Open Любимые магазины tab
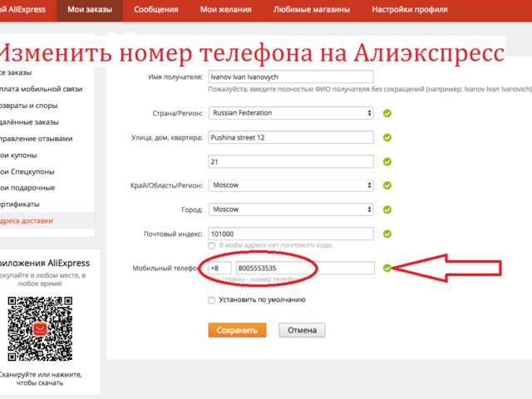Image resolution: width=532 pixels, height=399 pixels. point(312,10)
